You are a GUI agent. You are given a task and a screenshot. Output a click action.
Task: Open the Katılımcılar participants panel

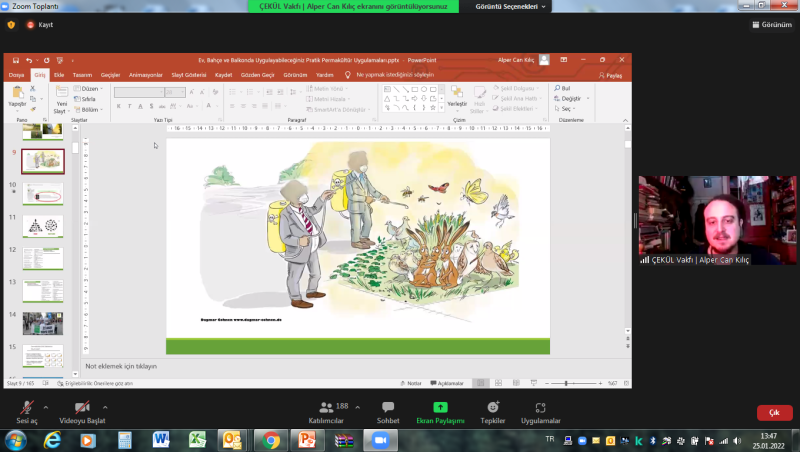(x=328, y=410)
